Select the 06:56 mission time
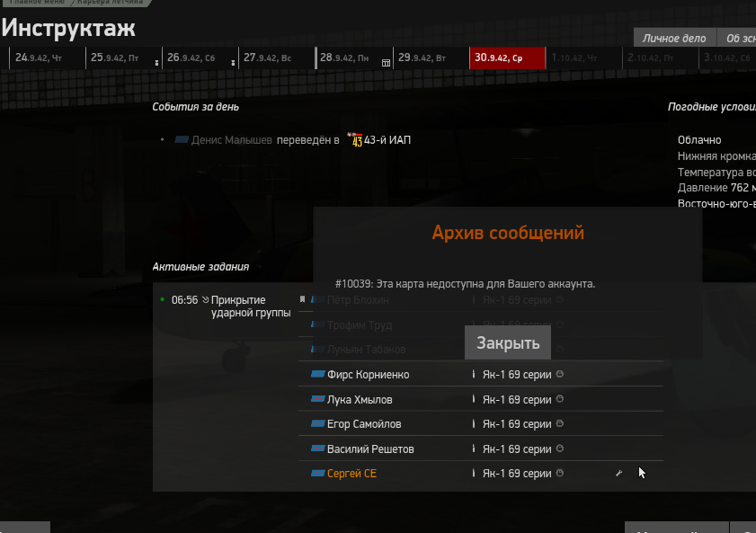The height and width of the screenshot is (533, 756). 184,300
